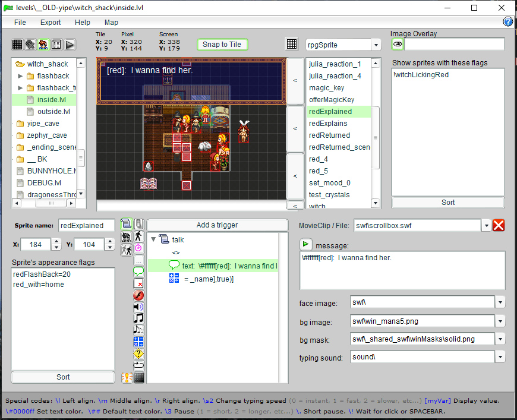Click the red X delete file button
Image resolution: width=517 pixels, height=420 pixels.
499,225
